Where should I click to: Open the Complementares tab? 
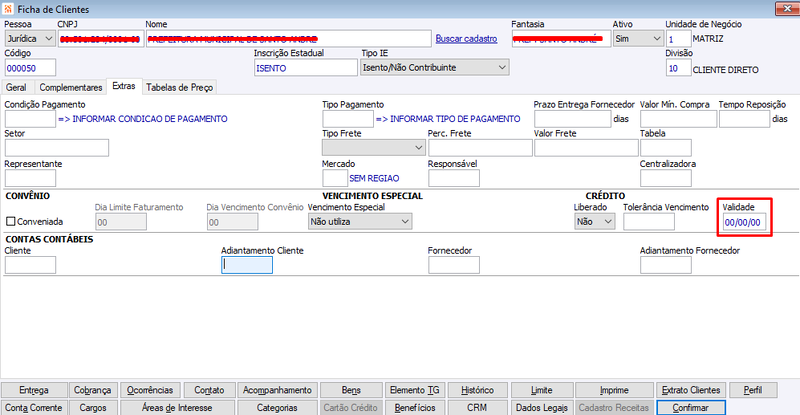(x=71, y=87)
